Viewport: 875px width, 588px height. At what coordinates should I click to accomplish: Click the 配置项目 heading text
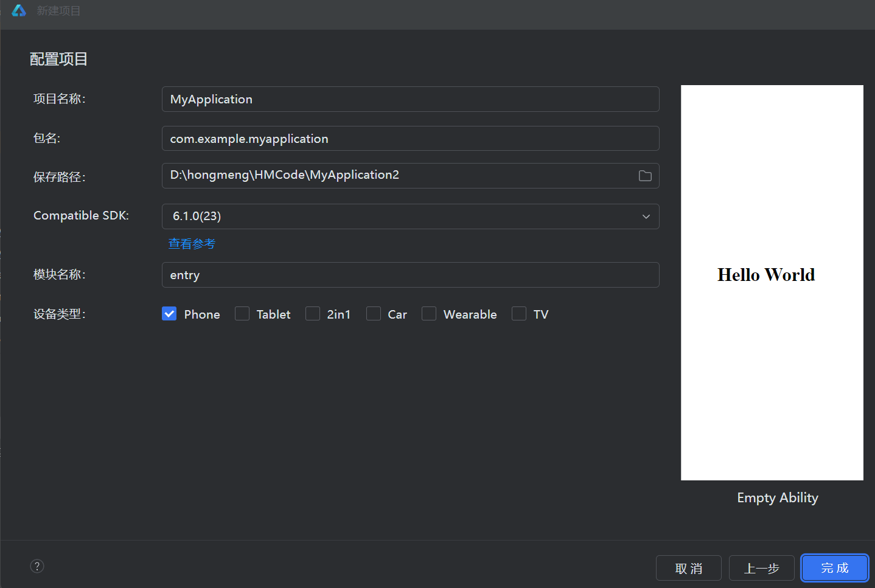(x=59, y=59)
